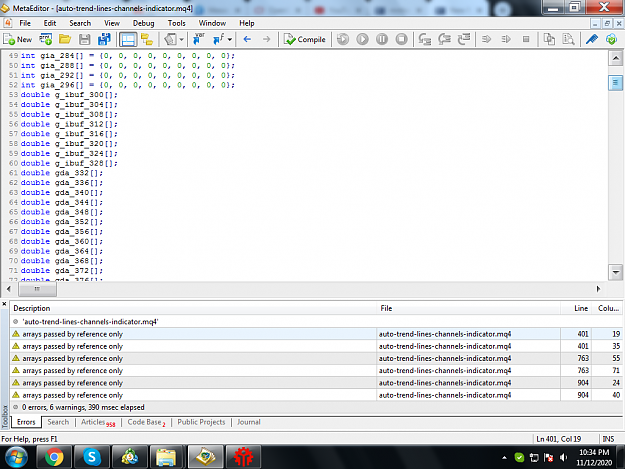Open Google Chrome from the taskbar
625x469 pixels.
pos(54,457)
